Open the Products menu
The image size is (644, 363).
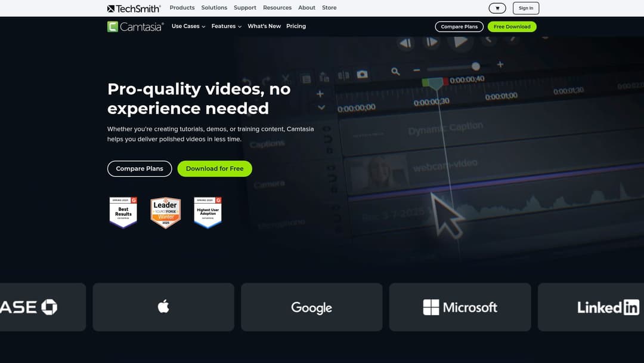(x=182, y=8)
